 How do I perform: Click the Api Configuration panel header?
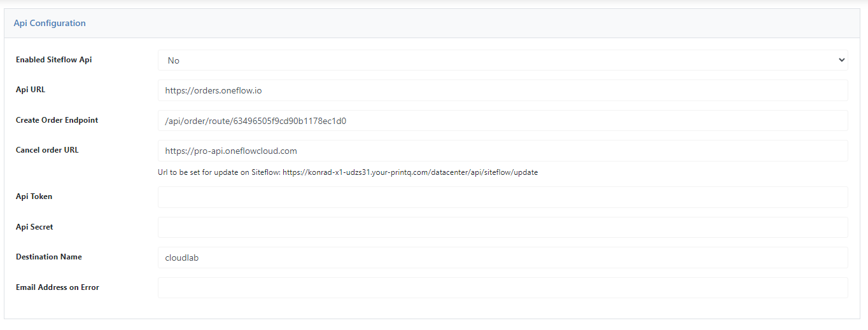coord(432,23)
